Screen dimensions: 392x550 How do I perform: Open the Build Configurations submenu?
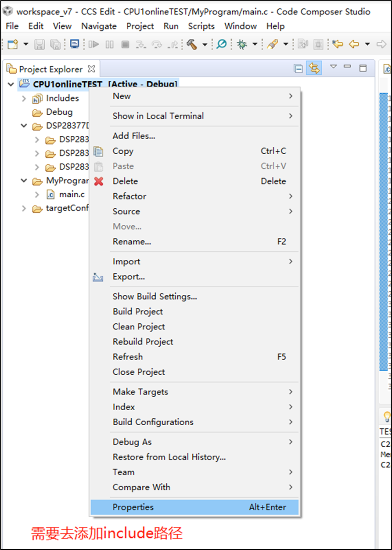(195, 422)
